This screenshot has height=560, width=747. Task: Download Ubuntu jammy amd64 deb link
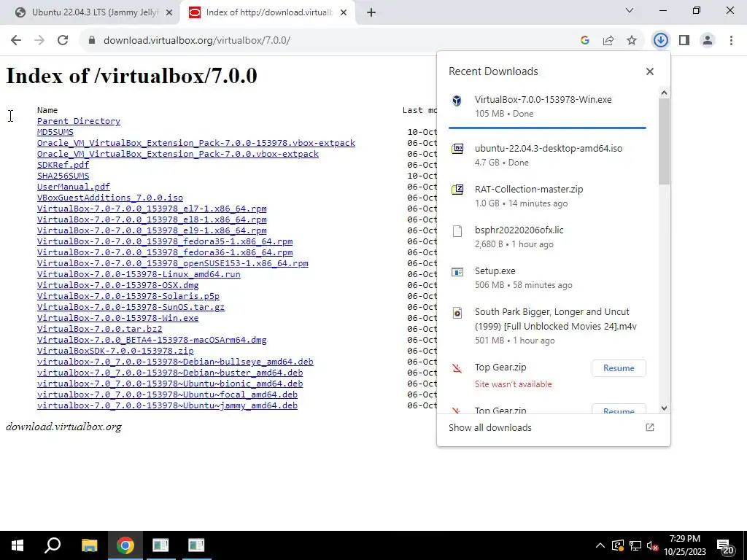[x=167, y=405]
